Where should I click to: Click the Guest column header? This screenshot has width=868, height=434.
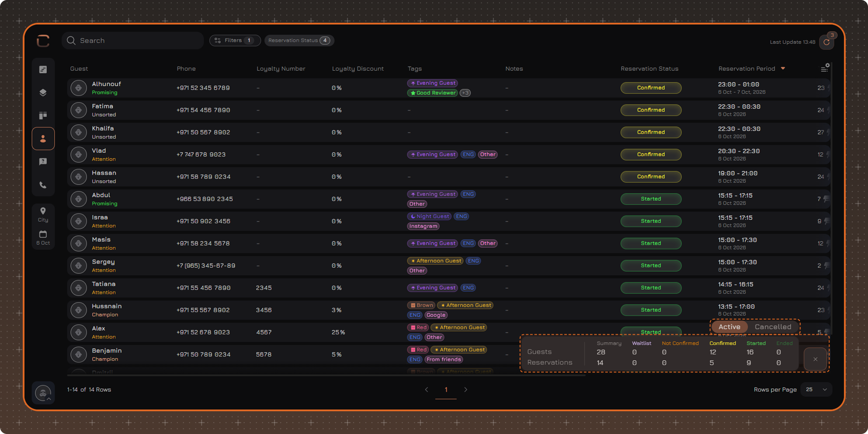click(x=79, y=69)
